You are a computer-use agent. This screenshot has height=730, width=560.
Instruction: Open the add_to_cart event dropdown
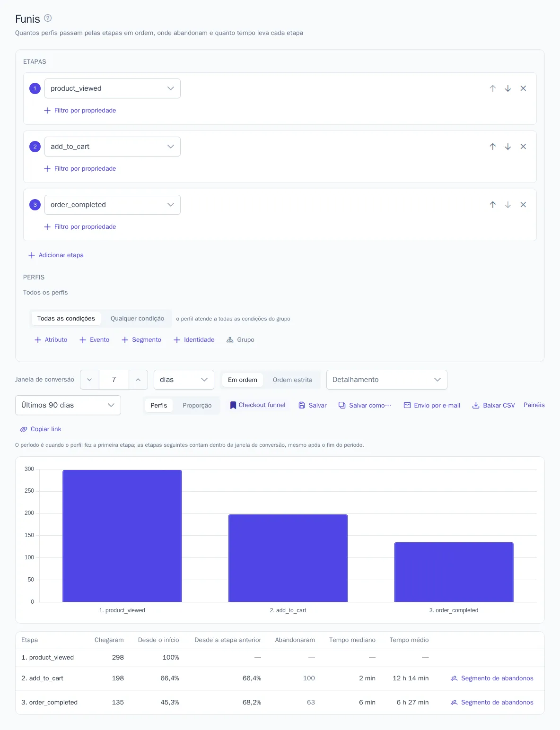coord(113,147)
